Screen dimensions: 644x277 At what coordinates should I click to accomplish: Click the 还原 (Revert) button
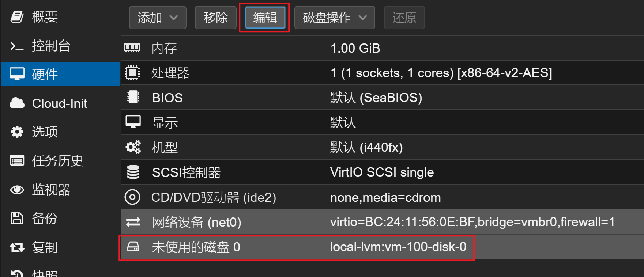point(404,18)
